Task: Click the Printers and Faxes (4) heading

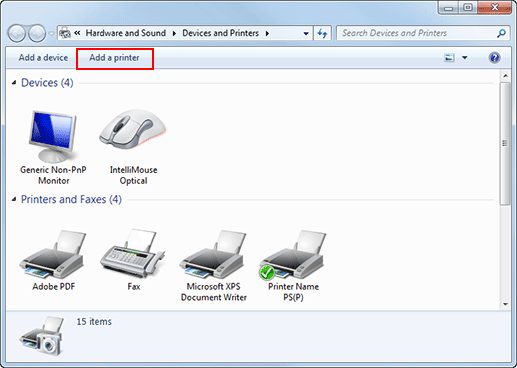Action: tap(71, 199)
